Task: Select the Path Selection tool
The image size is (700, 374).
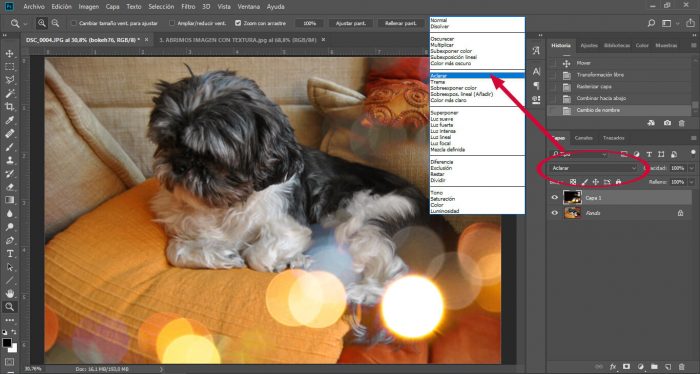Action: 9,267
